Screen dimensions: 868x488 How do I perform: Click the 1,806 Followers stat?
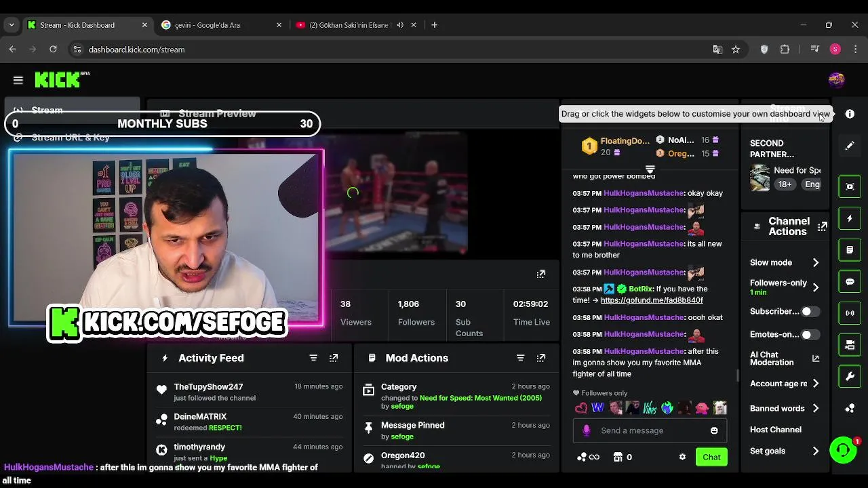[416, 312]
